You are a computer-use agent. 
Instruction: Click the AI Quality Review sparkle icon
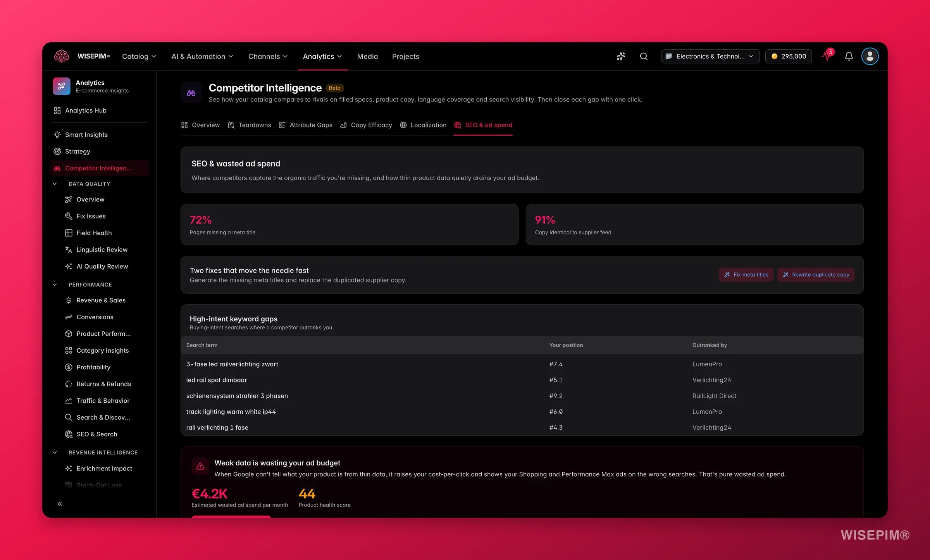point(69,266)
